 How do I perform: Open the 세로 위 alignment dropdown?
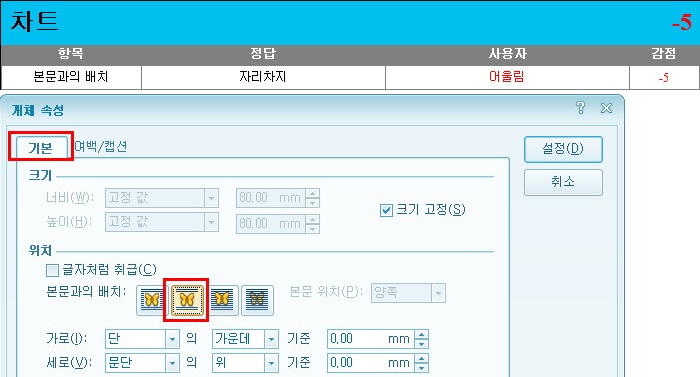coord(271,363)
